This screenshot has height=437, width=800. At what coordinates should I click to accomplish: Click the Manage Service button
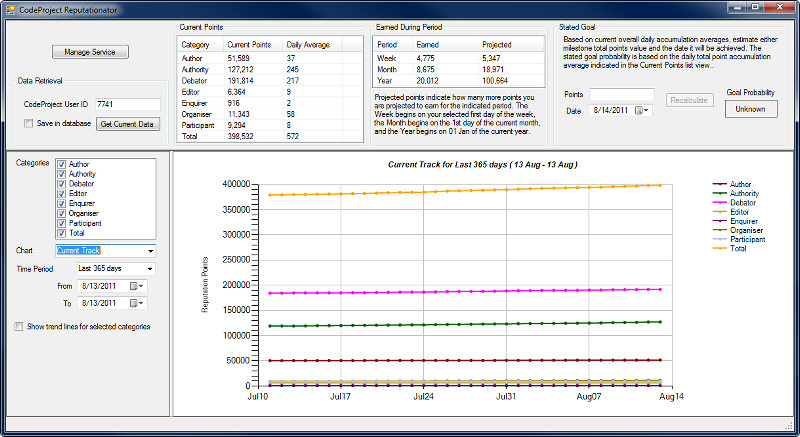[x=90, y=52]
